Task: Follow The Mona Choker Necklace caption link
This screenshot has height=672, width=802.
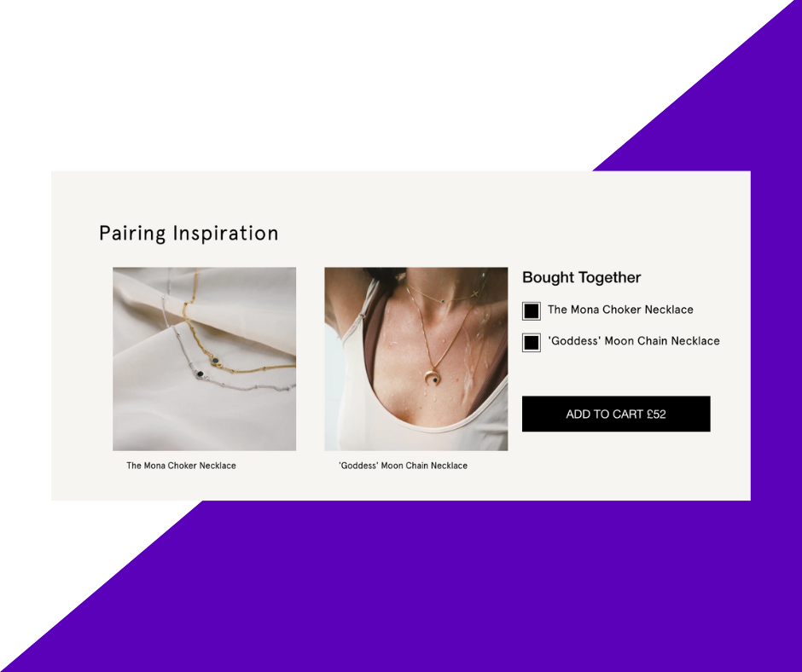Action: tap(181, 466)
